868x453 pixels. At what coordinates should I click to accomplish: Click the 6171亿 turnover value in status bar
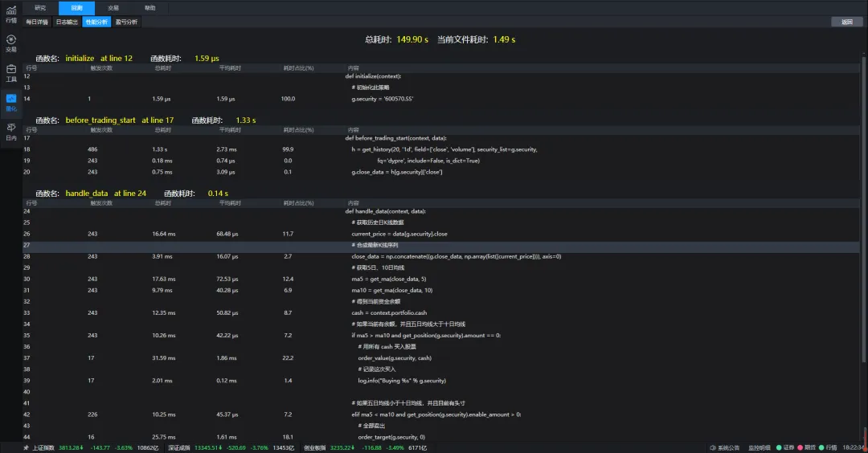[417, 448]
